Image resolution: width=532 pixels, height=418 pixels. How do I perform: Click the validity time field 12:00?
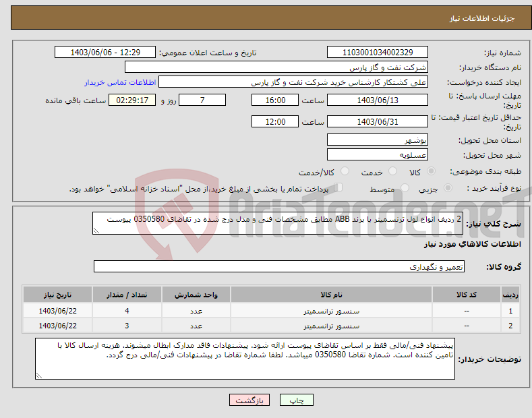pyautogui.click(x=275, y=121)
